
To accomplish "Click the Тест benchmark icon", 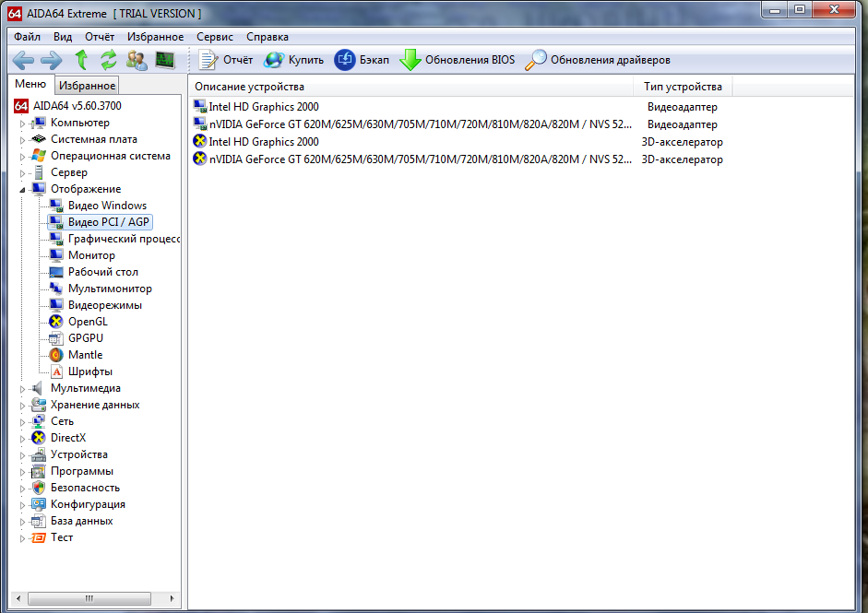I will [x=38, y=537].
